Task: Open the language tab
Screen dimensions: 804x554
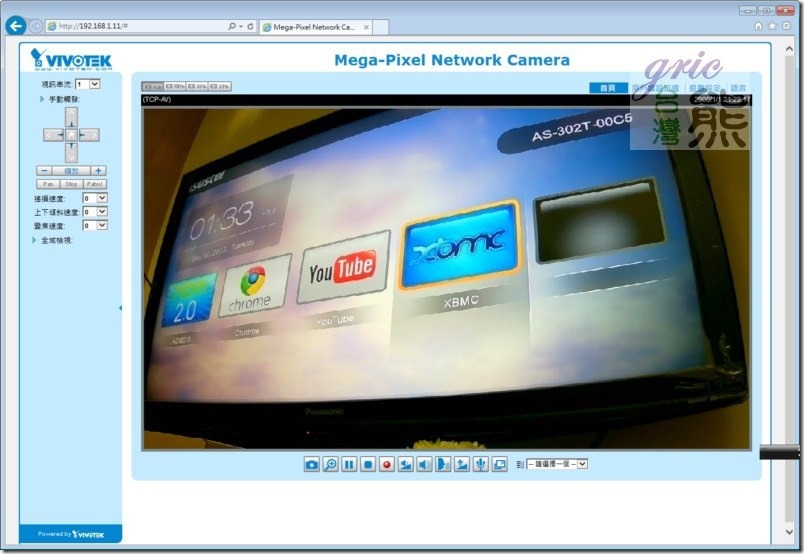Action: (x=738, y=88)
